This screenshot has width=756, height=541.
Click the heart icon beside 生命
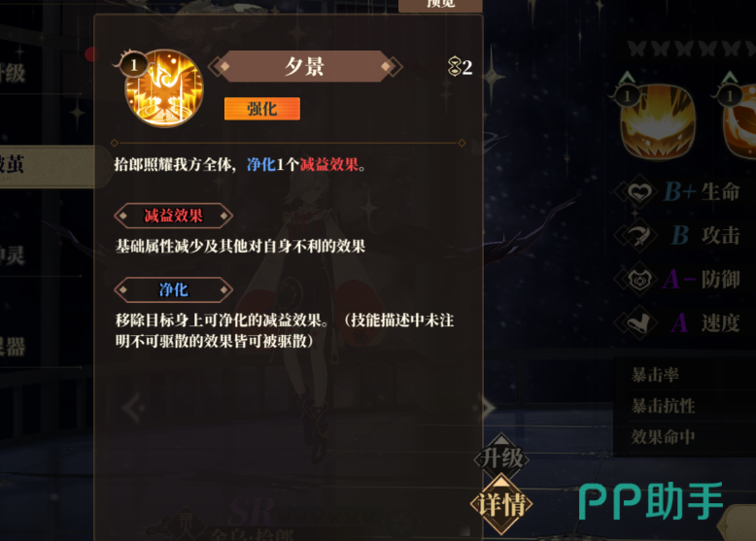(x=639, y=192)
